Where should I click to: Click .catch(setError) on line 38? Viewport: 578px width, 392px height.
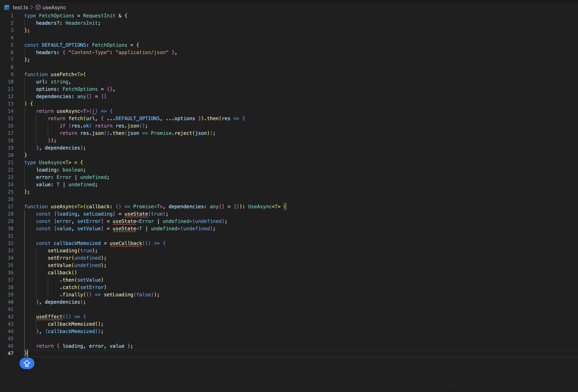click(x=83, y=287)
